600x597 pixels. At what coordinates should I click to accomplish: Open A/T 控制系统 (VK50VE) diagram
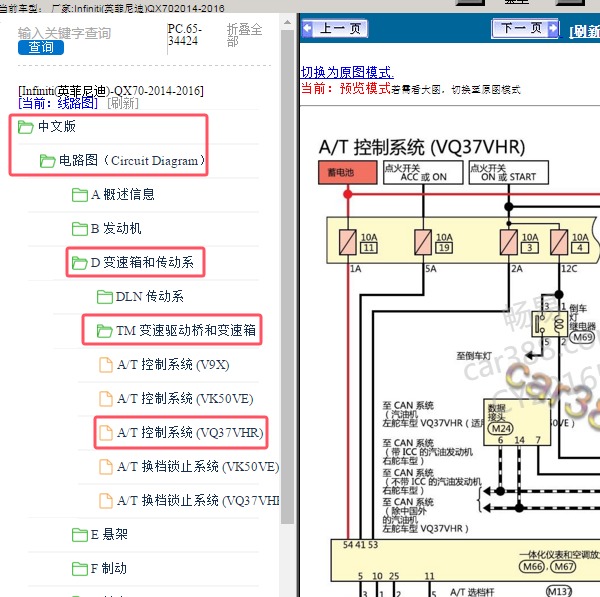pos(185,399)
